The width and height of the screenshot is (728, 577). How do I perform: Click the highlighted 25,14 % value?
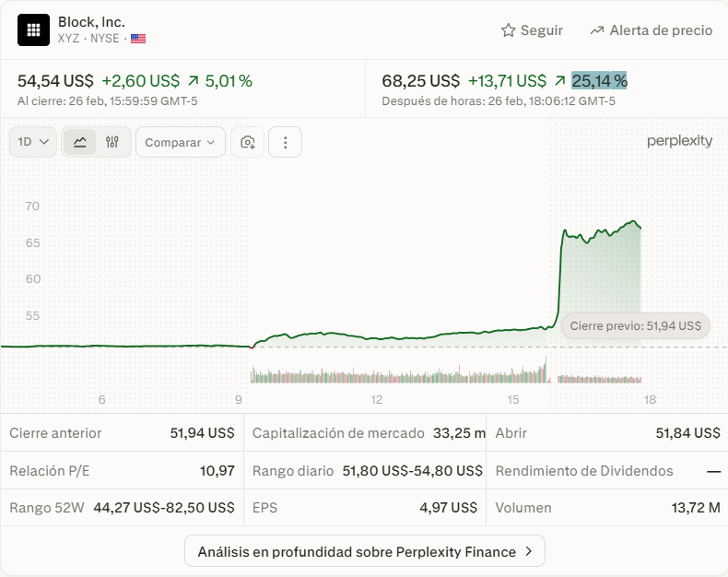(599, 81)
